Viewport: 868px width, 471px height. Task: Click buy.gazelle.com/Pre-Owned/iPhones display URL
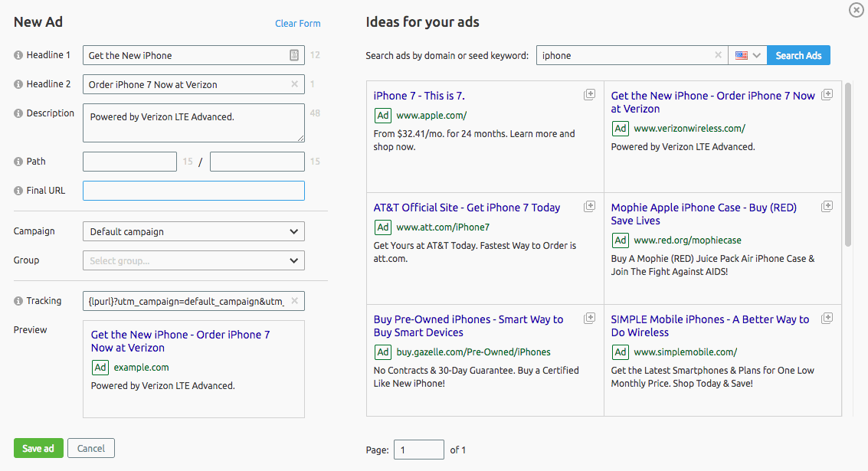coord(473,352)
